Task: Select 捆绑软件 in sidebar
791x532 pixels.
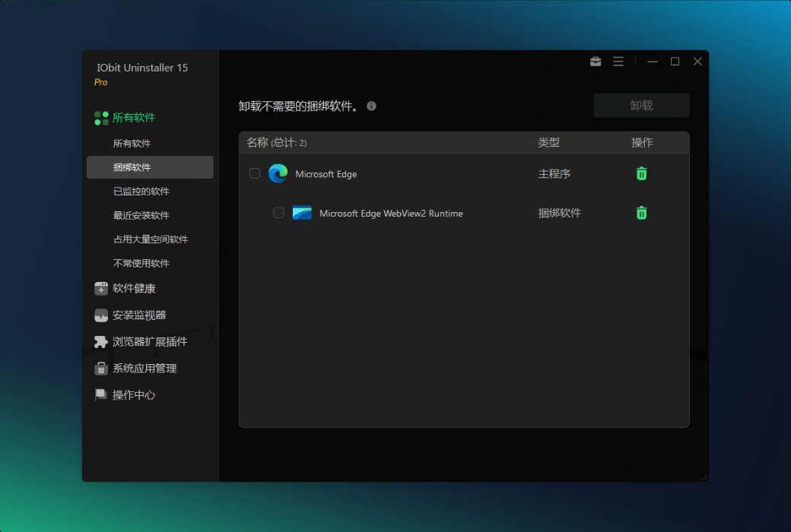Action: (150, 167)
